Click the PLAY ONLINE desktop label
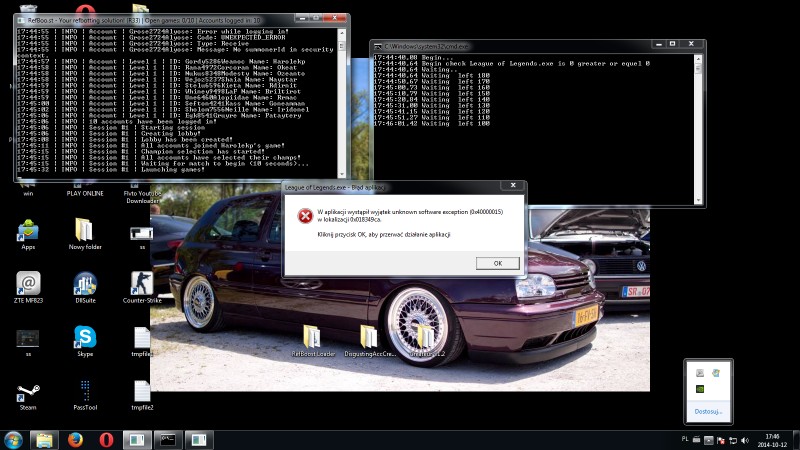Screen dimensions: 800x450 click(x=85, y=193)
